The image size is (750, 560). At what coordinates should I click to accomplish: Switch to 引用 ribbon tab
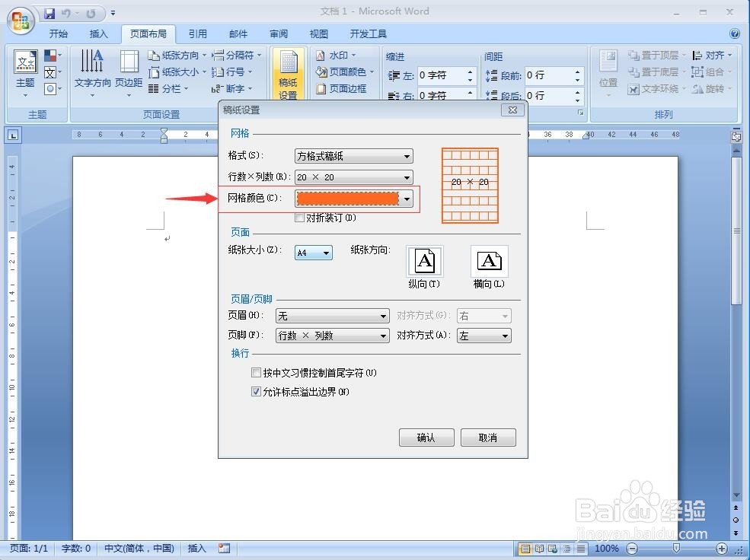coord(197,34)
